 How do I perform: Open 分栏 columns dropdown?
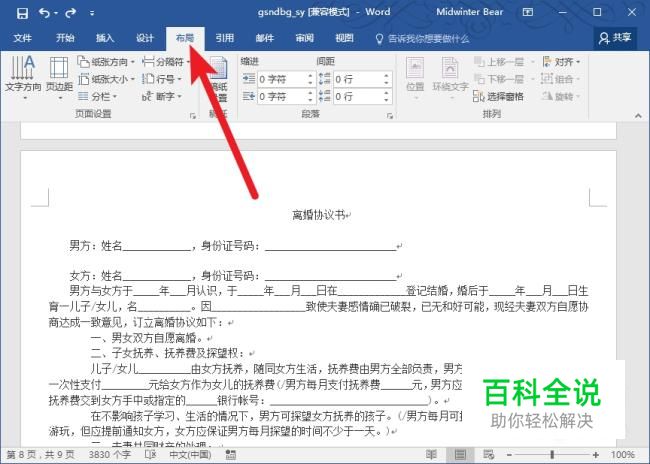(x=97, y=97)
